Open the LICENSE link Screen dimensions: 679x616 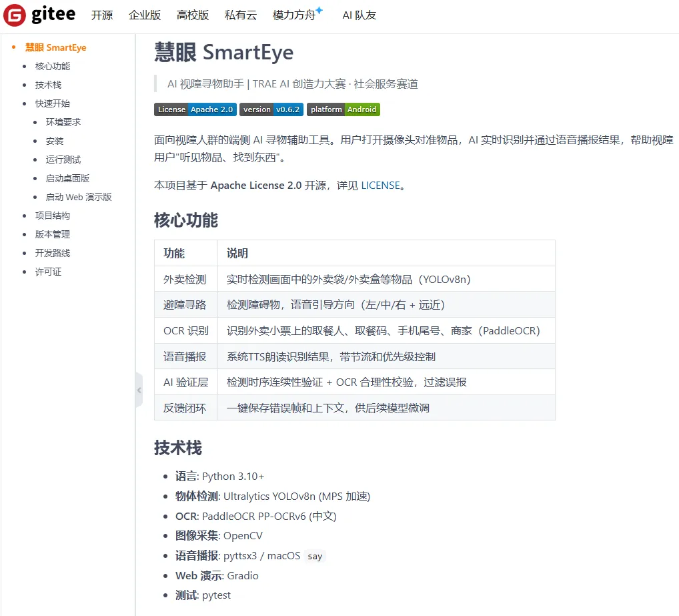381,186
